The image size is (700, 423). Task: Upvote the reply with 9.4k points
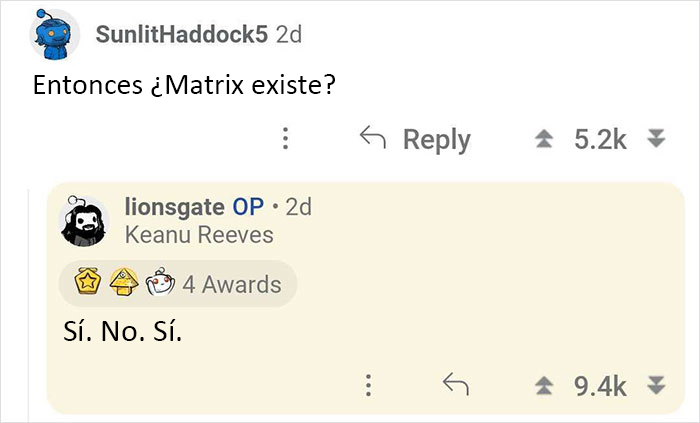click(546, 385)
